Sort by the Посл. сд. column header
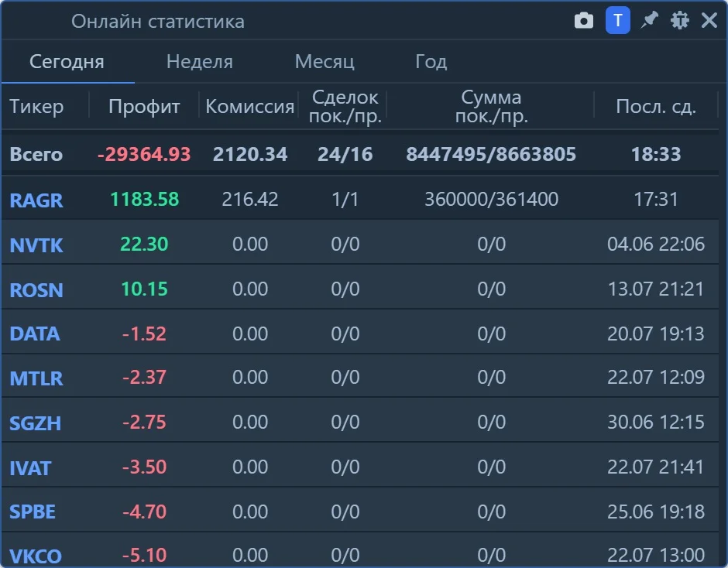The height and width of the screenshot is (568, 728). (x=655, y=107)
